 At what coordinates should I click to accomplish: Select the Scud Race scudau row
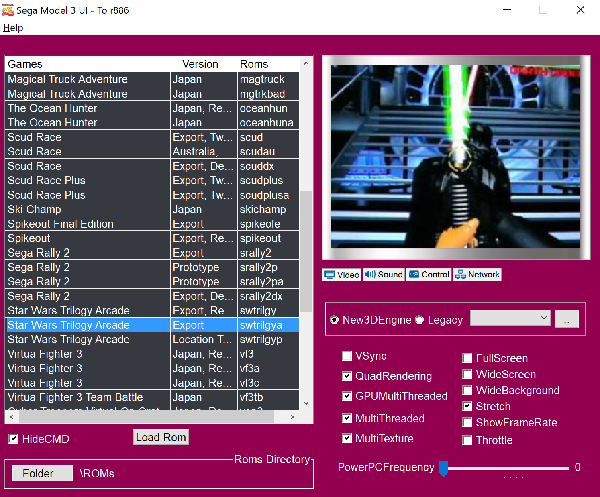tap(152, 152)
